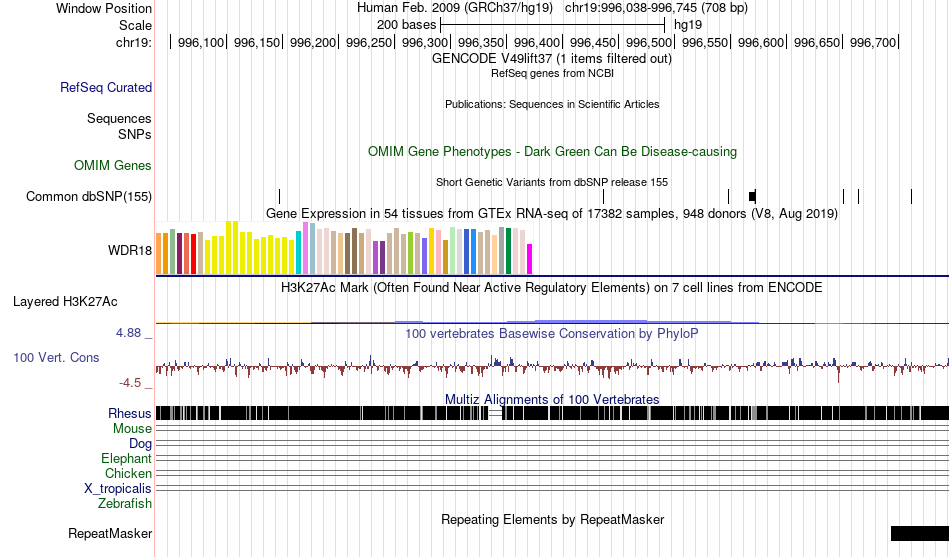This screenshot has height=557, width=950.
Task: Click the 996,700 ruler coordinate
Action: click(x=872, y=42)
